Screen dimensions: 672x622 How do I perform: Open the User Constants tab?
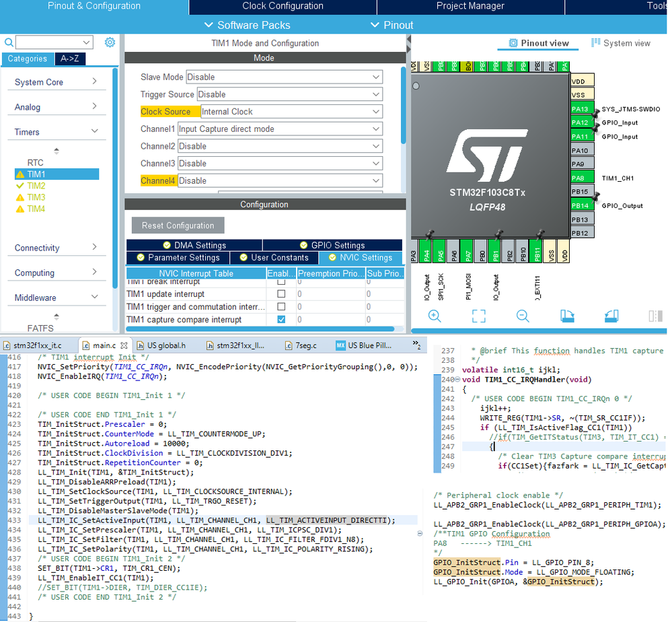pyautogui.click(x=274, y=257)
